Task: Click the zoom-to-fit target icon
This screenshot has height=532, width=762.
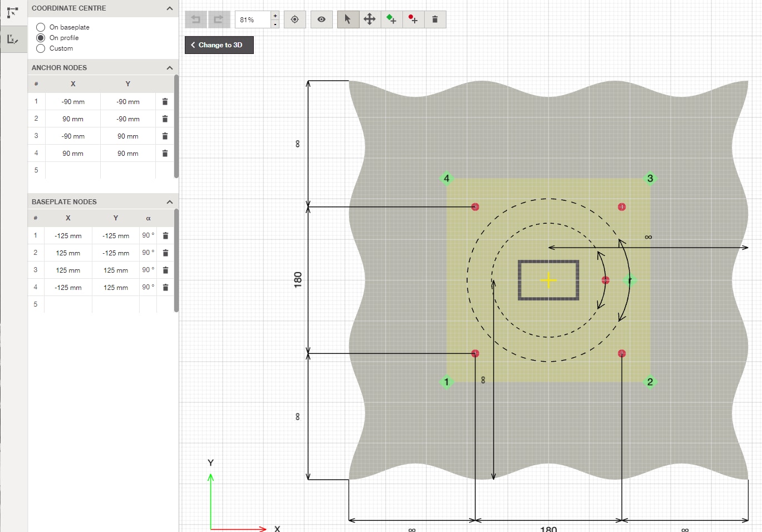Action: pos(294,19)
